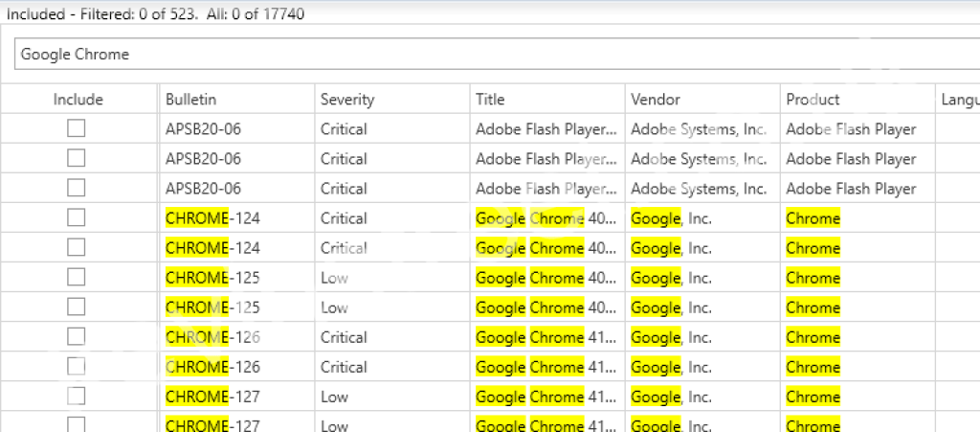The height and width of the screenshot is (432, 980).
Task: Check Include box for the last APSB20-06 row
Action: pyautogui.click(x=77, y=188)
